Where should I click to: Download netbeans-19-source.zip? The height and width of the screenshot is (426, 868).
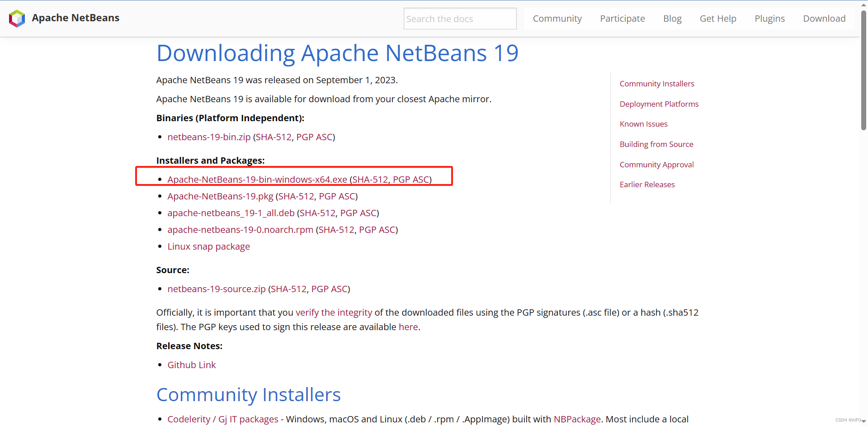(217, 289)
